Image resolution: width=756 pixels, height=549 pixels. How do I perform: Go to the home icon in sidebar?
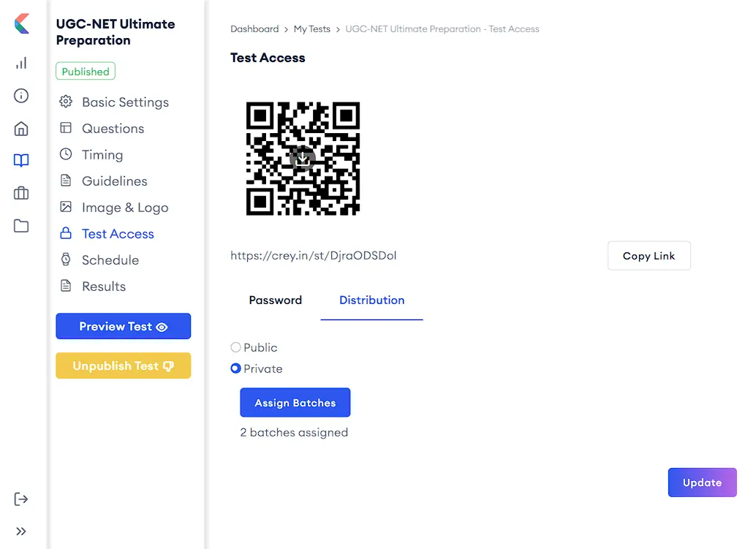pos(21,129)
